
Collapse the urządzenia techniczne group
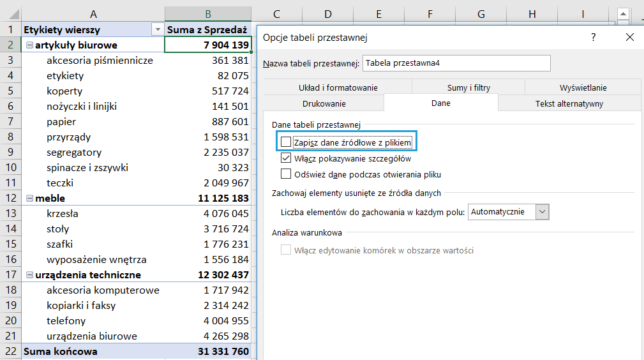click(29, 275)
